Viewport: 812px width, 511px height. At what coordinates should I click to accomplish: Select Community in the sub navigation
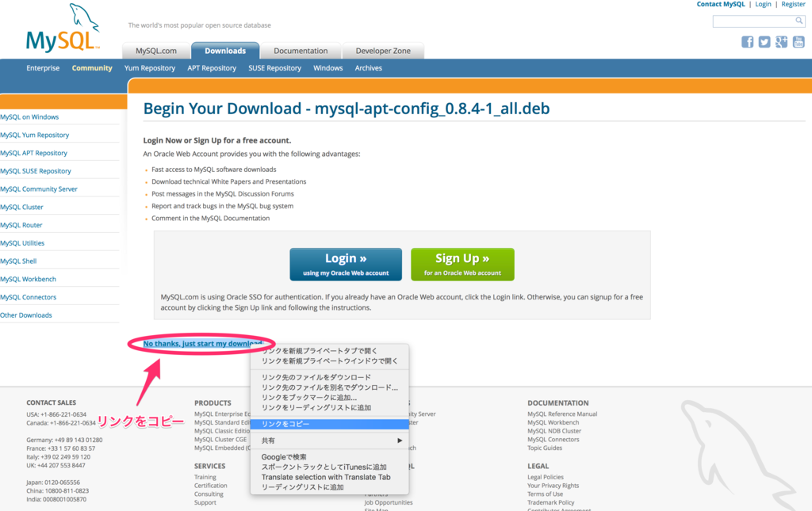[x=92, y=68]
